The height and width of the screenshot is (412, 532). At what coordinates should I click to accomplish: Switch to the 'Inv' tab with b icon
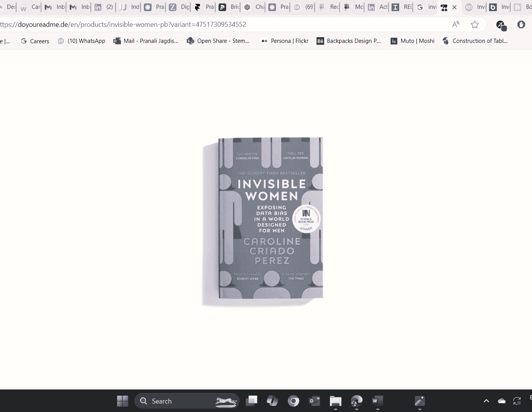(499, 7)
